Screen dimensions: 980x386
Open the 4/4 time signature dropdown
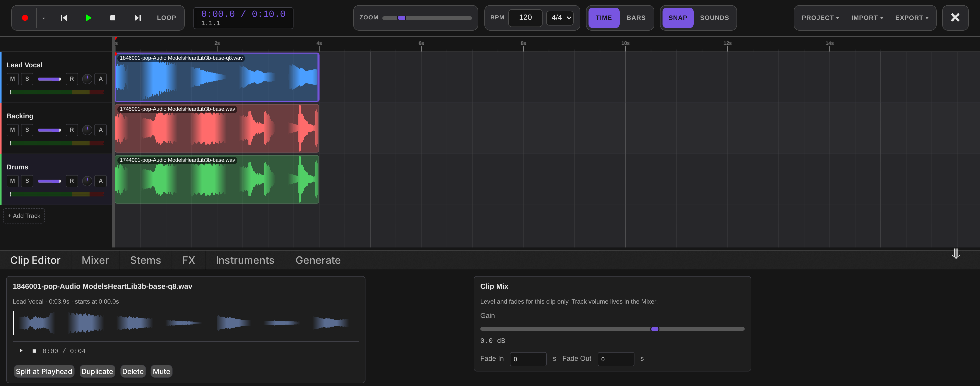560,18
